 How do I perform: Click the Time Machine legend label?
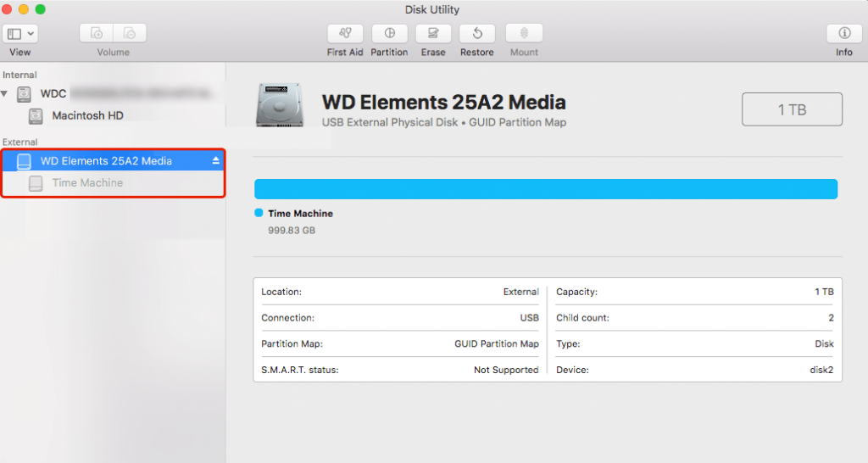click(301, 213)
